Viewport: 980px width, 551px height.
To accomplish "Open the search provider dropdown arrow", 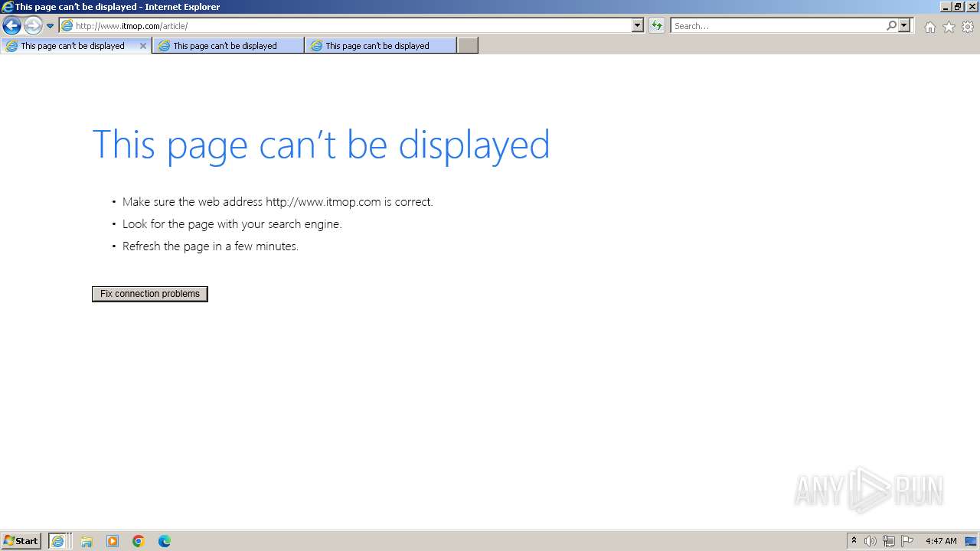I will pyautogui.click(x=904, y=26).
